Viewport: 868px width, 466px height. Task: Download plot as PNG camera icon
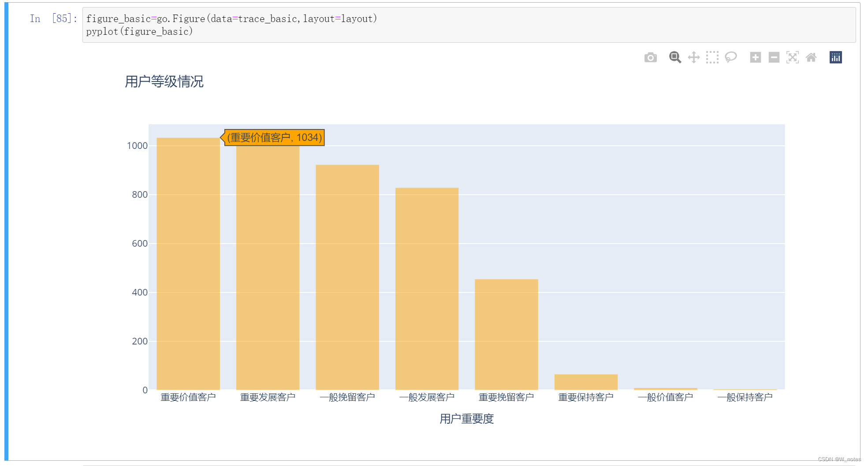pyautogui.click(x=650, y=58)
